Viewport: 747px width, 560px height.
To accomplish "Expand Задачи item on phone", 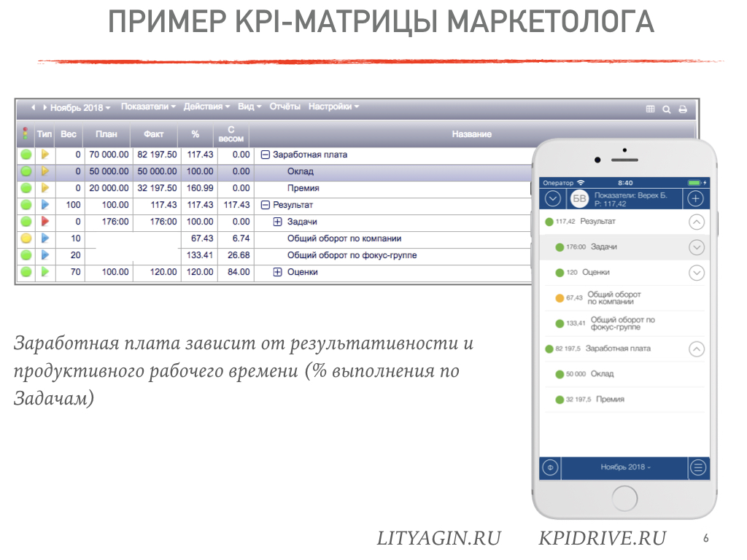I will click(x=697, y=247).
